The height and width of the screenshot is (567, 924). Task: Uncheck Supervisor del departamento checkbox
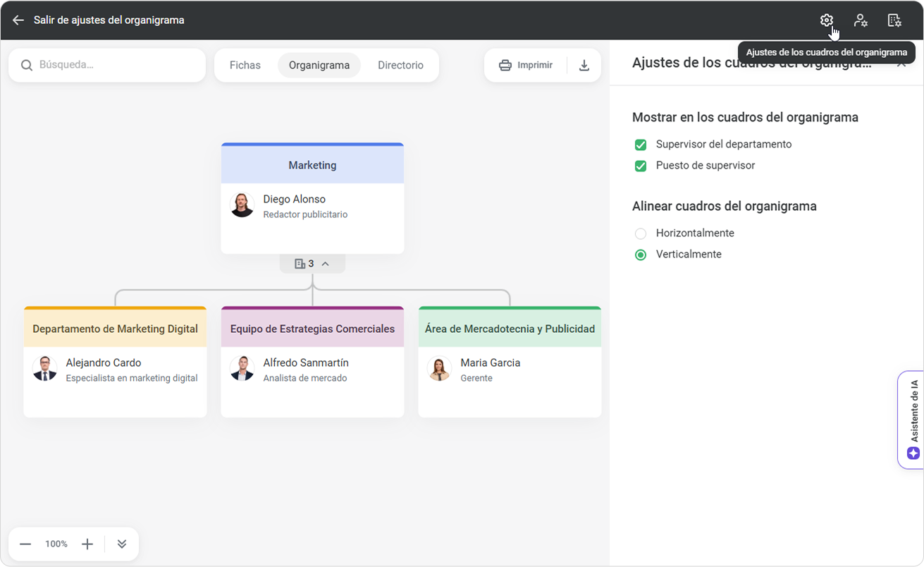click(641, 145)
